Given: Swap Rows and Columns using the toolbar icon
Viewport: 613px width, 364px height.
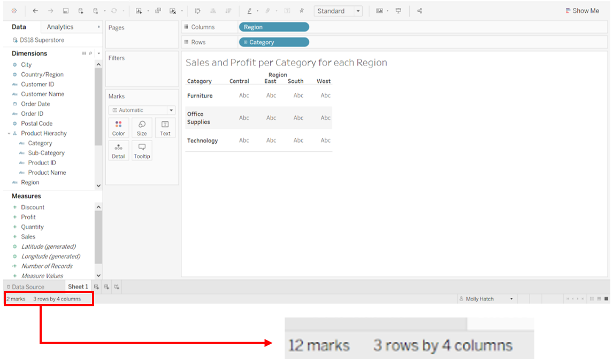Looking at the screenshot, I should point(197,11).
